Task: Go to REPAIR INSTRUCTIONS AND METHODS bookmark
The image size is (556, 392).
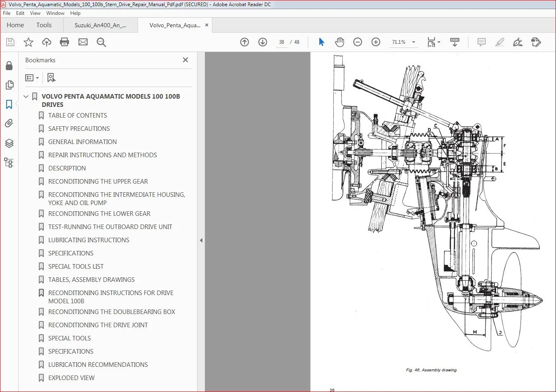Action: (102, 155)
